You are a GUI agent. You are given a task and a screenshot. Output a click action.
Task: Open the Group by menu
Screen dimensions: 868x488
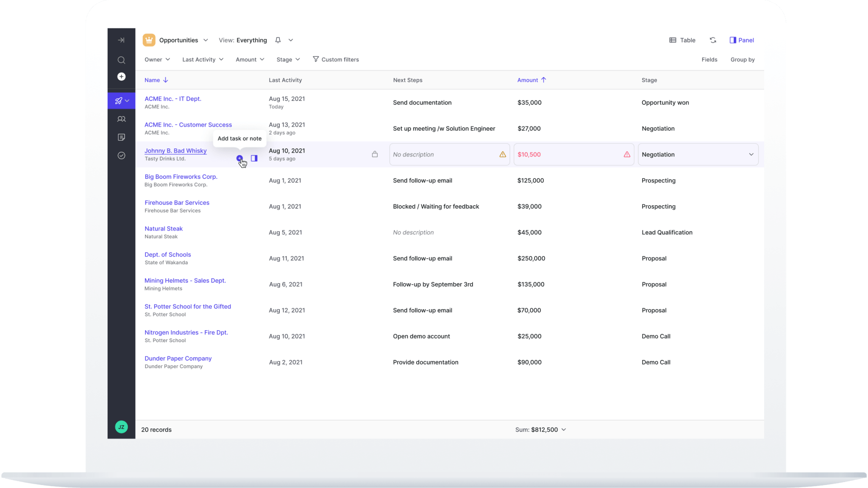(742, 59)
